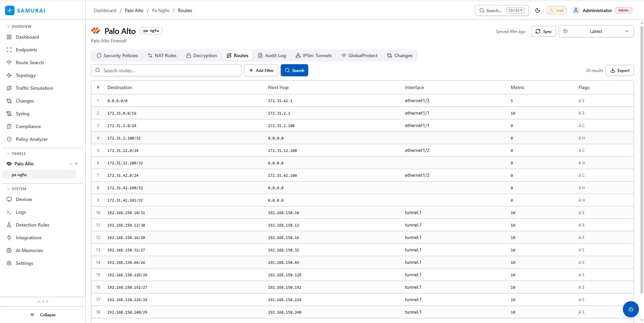644x323 pixels.
Task: Collapse the Palo Alto panel group
Action: coord(76,164)
